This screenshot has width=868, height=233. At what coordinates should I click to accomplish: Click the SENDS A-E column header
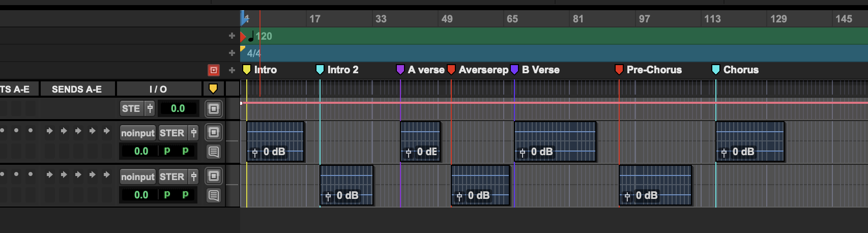tap(77, 89)
